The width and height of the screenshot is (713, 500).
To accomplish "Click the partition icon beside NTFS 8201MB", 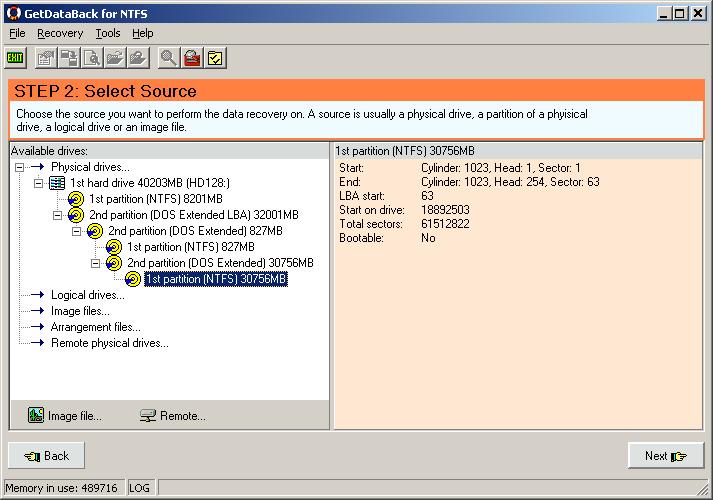I will tap(76, 199).
